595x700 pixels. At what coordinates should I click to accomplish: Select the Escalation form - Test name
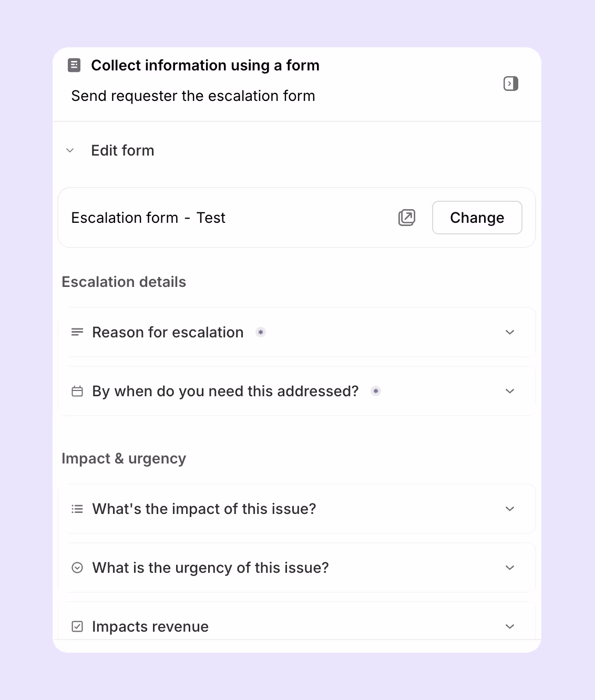pos(148,218)
